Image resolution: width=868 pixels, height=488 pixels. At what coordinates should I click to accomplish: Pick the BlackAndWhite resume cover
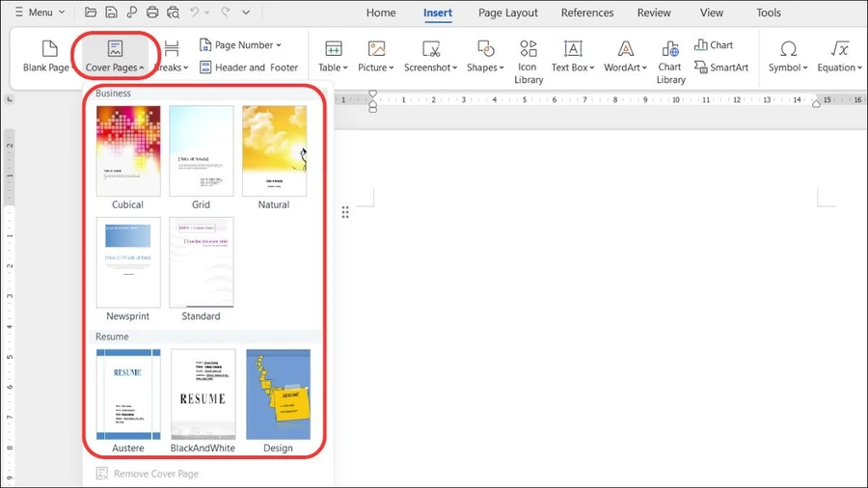(203, 393)
